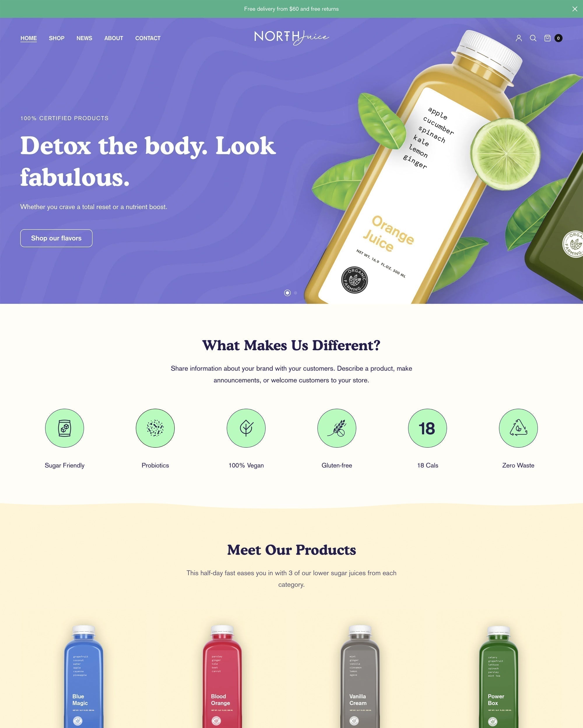Click the shopping cart icon
Image resolution: width=583 pixels, height=728 pixels.
pos(548,38)
